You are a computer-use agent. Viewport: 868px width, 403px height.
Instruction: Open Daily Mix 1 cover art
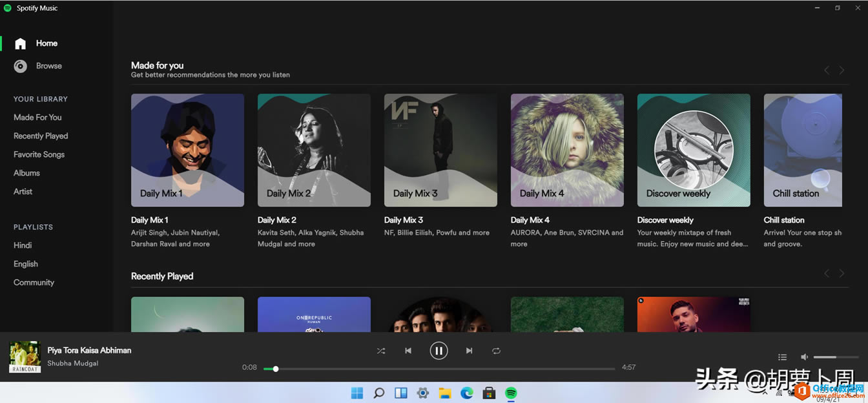coord(187,150)
